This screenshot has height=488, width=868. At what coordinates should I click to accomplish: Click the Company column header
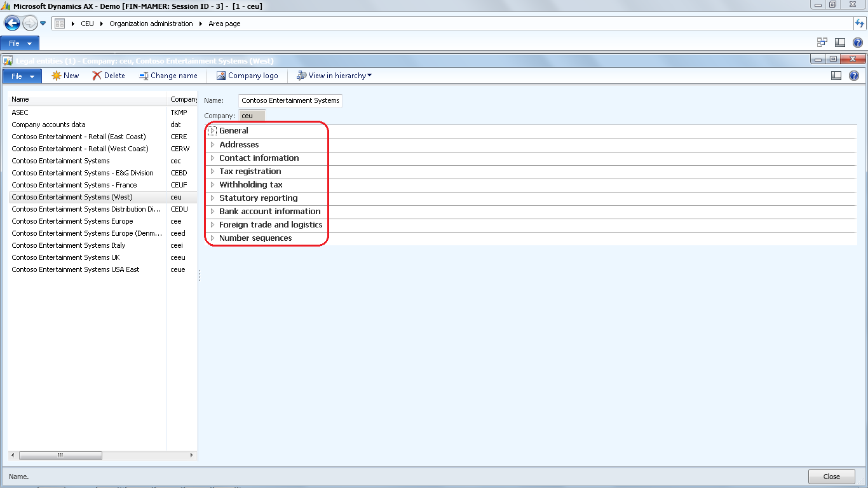click(182, 99)
